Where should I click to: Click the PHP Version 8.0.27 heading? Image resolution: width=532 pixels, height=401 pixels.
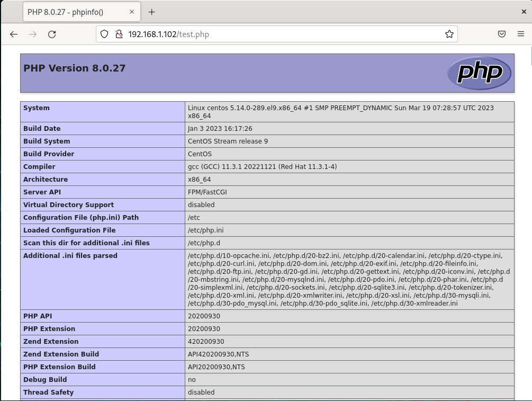(74, 68)
